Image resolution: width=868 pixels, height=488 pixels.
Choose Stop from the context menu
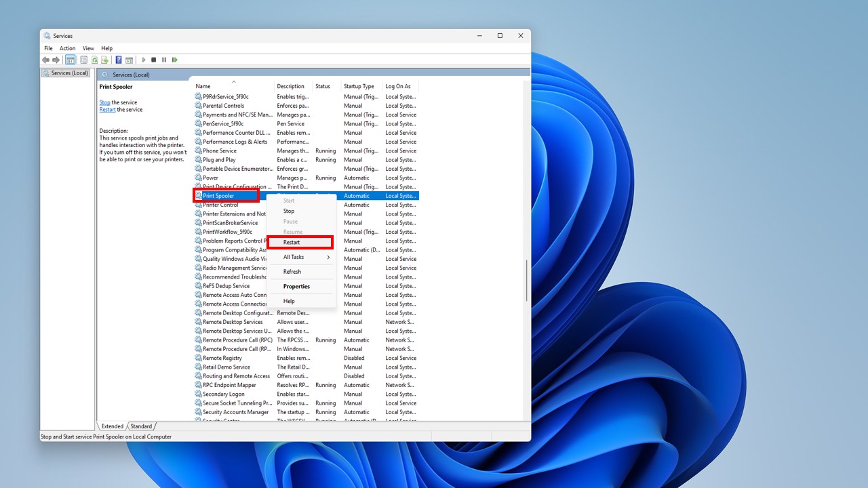point(289,211)
